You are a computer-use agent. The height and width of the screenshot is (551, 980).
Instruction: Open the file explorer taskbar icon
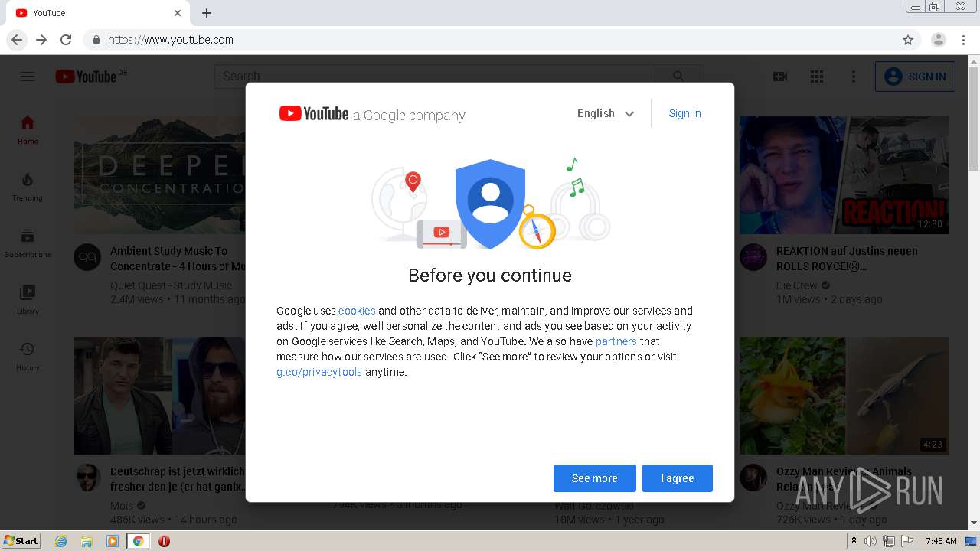87,541
